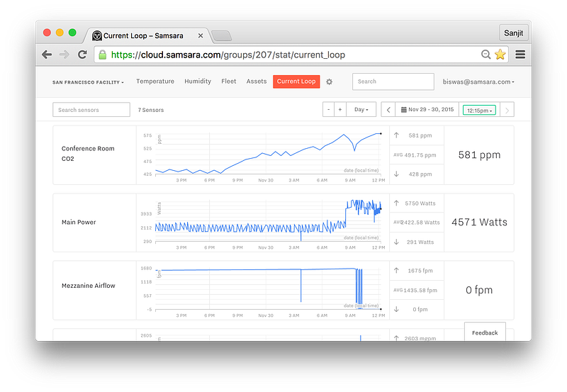
Task: Click the calendar icon in date range
Action: (403, 110)
